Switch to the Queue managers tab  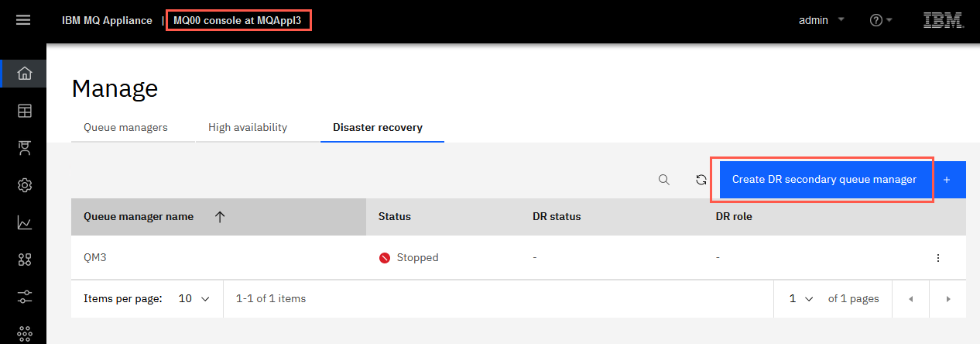click(x=125, y=127)
